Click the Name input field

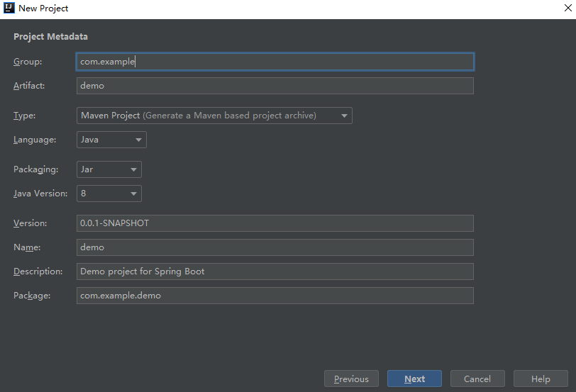pyautogui.click(x=275, y=247)
